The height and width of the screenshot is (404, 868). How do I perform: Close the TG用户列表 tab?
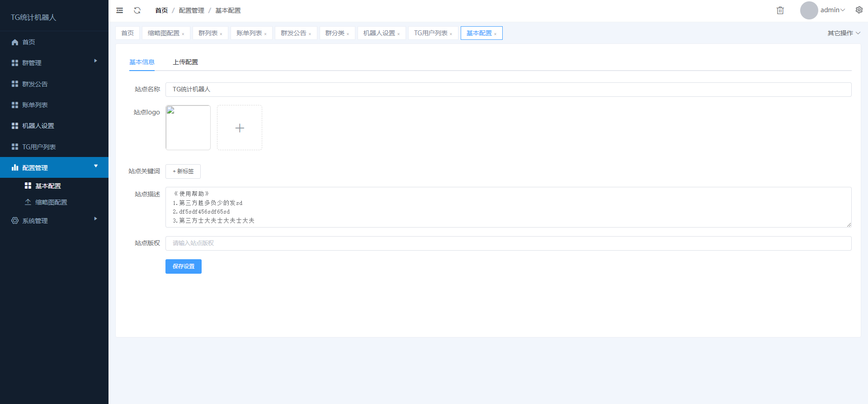(451, 34)
